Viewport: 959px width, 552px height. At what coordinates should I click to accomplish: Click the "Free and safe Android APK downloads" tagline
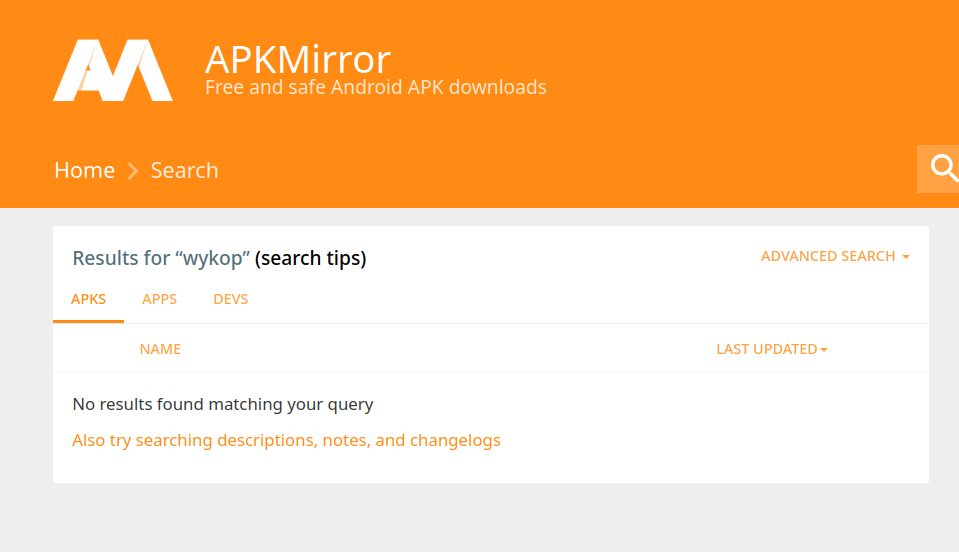point(375,87)
